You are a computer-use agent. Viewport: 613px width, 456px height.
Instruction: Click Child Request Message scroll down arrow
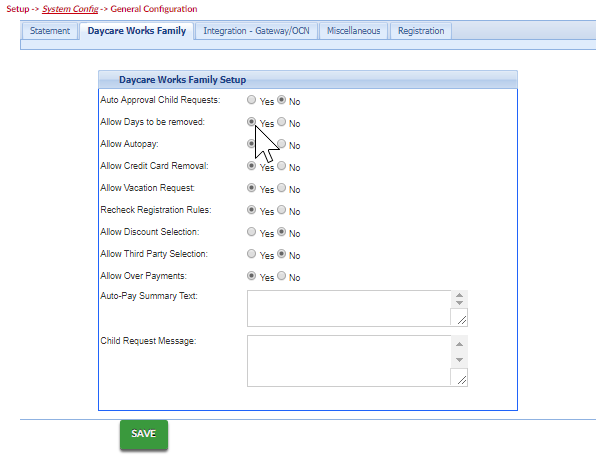click(x=459, y=360)
